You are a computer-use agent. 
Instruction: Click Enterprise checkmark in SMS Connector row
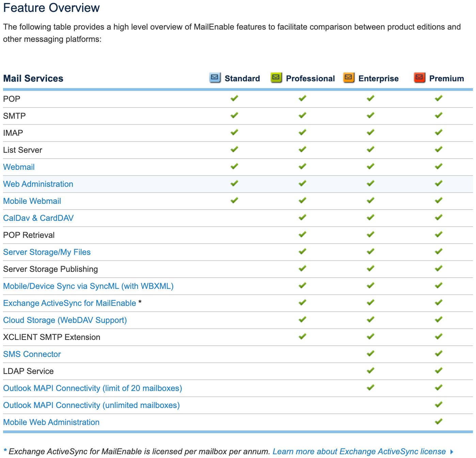(x=370, y=354)
